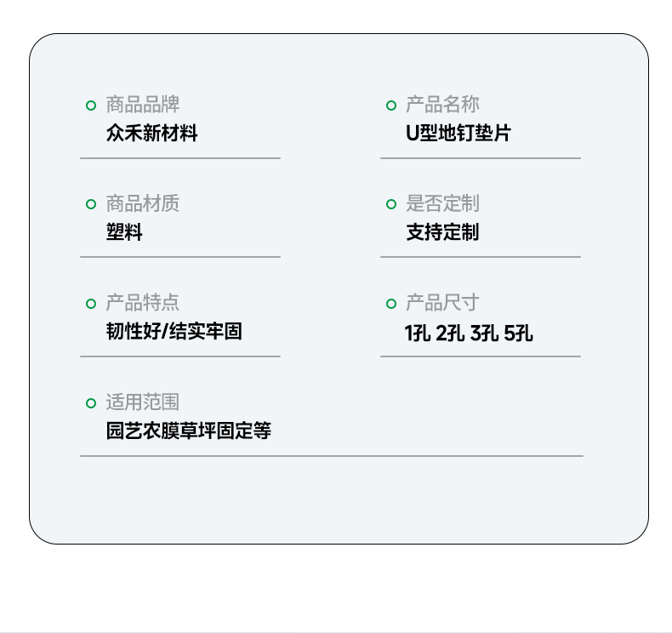Click the 1孔 2孔 3孔 5孔 size value
672x633 pixels.
(469, 333)
